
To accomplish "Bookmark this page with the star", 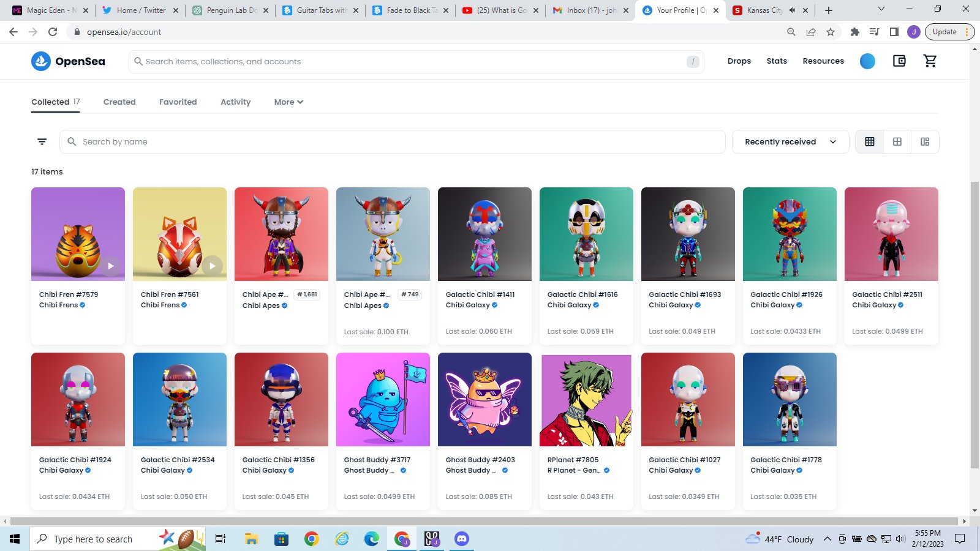I will pos(831,32).
